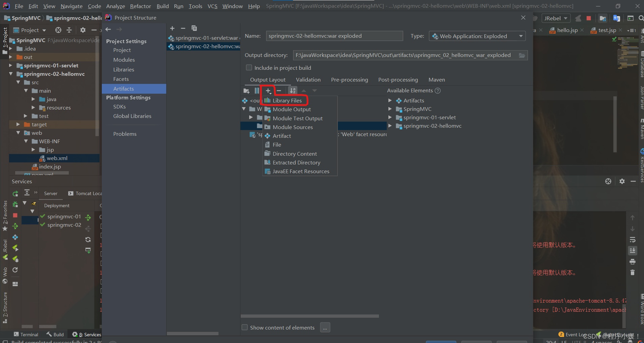644x343 pixels.
Task: Browse for the output directory with the folder icon
Action: [522, 55]
